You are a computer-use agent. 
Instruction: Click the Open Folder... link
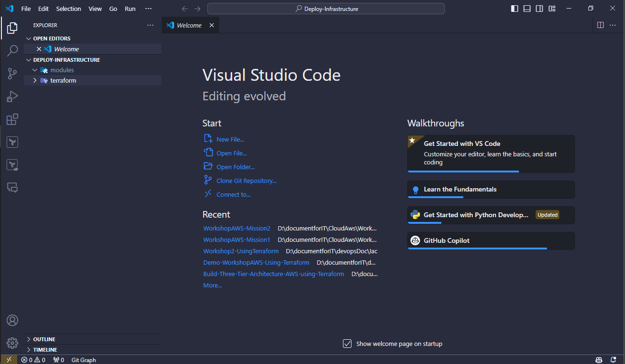coord(235,167)
